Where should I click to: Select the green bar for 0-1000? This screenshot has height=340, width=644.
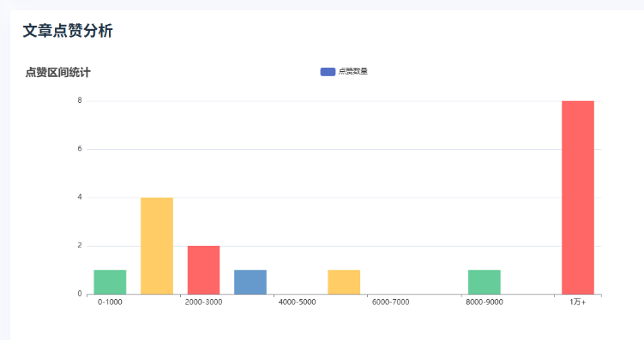pos(110,282)
